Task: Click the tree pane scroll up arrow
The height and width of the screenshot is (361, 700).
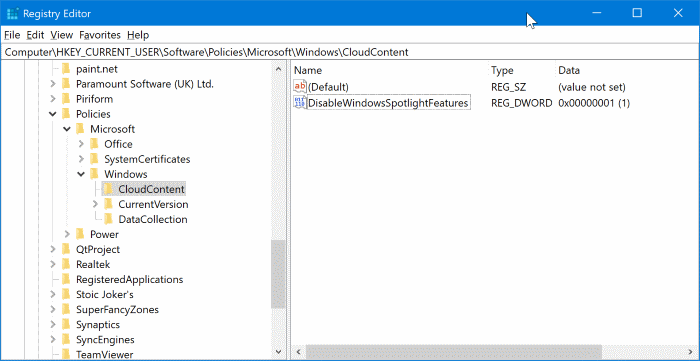Action: coord(279,69)
